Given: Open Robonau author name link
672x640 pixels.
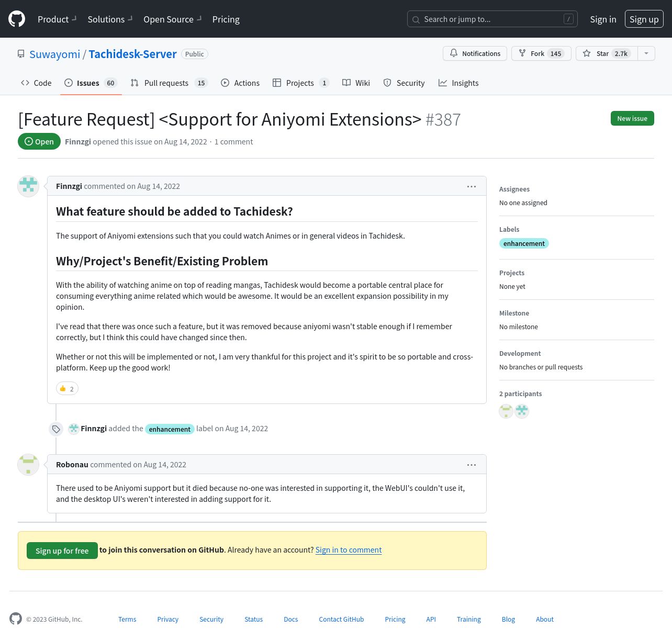Looking at the screenshot, I should 72,465.
